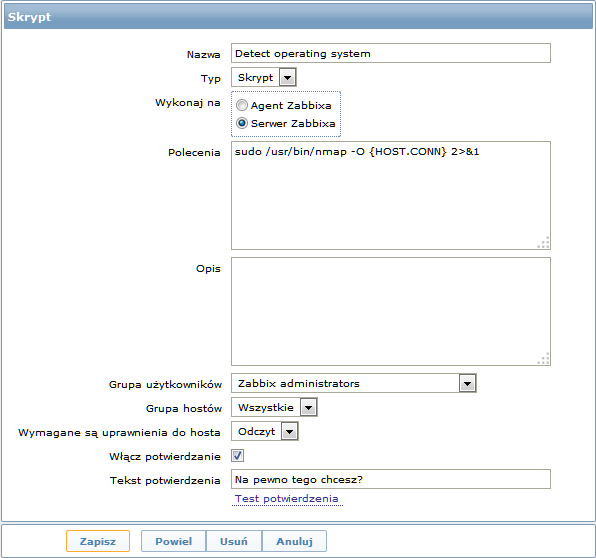Image resolution: width=596 pixels, height=558 pixels.
Task: Delete script with Usuń button
Action: tap(234, 541)
